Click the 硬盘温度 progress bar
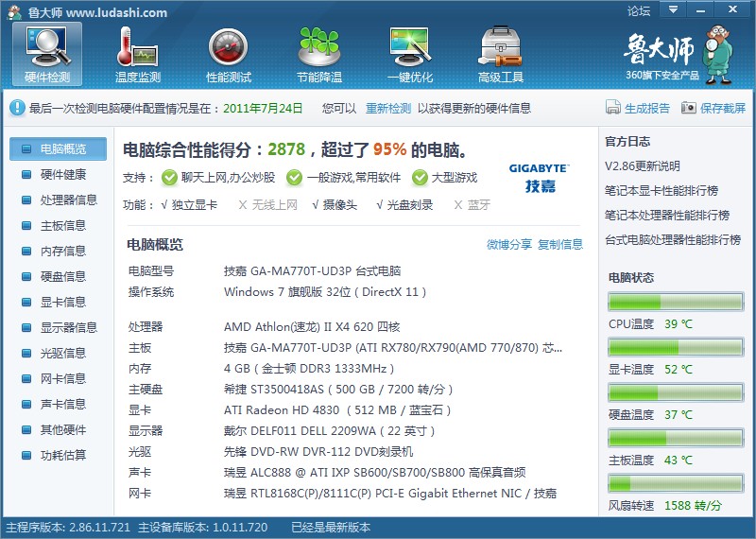 (676, 392)
